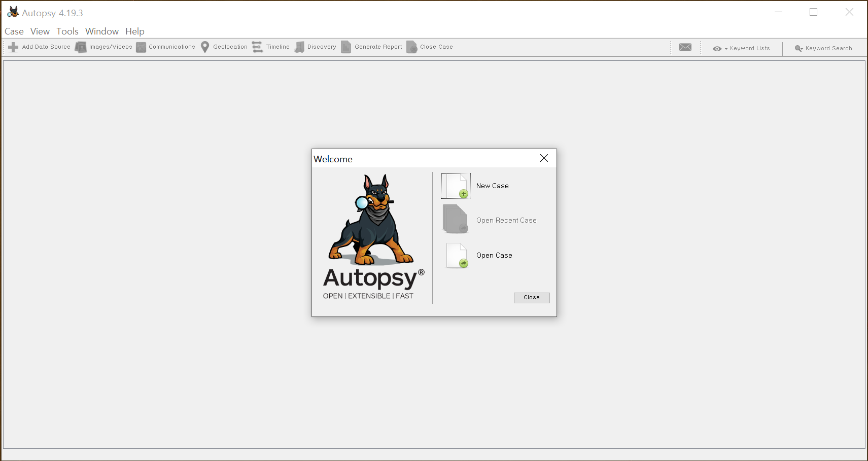Click the OPEN | EXTENSIBLE | FAST tagline
This screenshot has height=461, width=868.
(368, 296)
